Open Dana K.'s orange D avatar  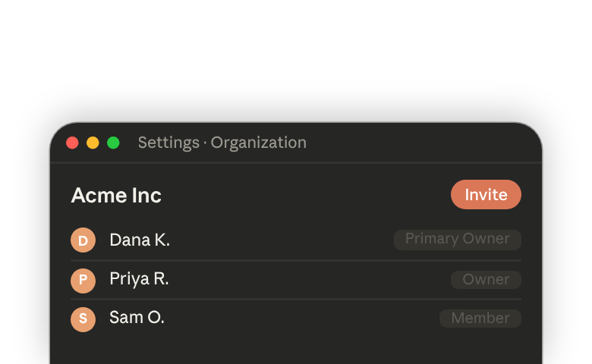pos(83,240)
